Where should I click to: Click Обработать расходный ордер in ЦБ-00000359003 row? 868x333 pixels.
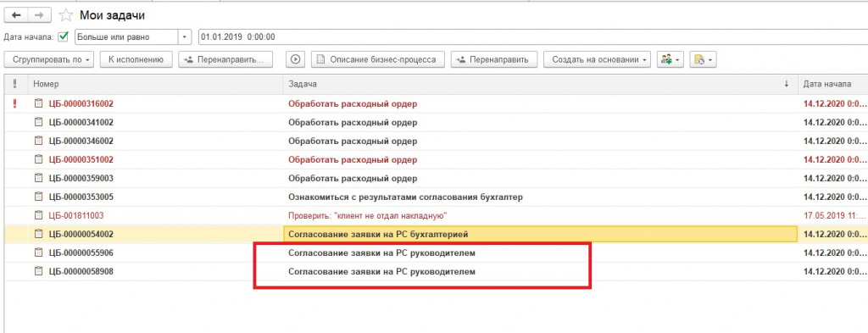pyautogui.click(x=353, y=178)
